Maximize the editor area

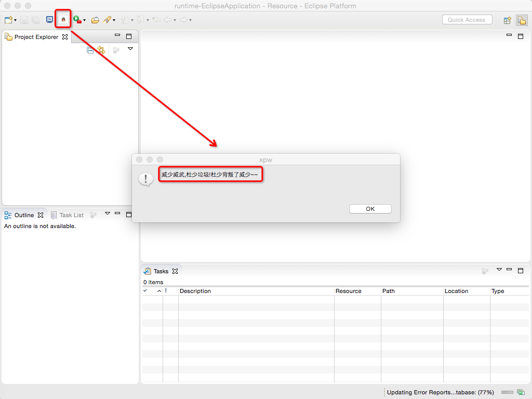coord(521,36)
